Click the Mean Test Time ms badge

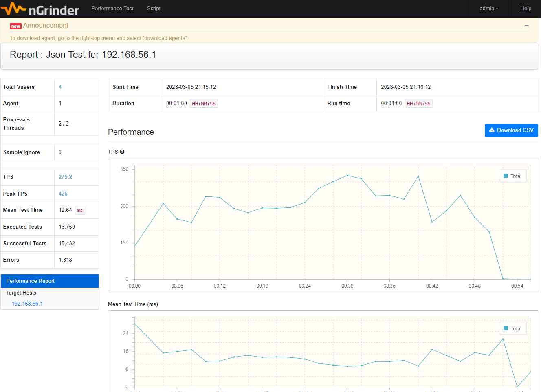coord(80,211)
